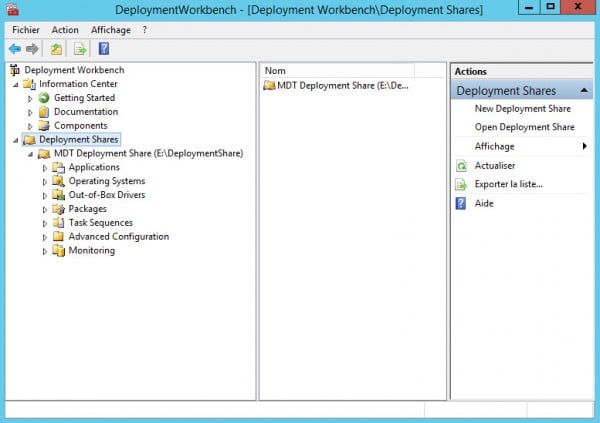Expand the Task Sequences node
Viewport: 600px width, 423px height.
[45, 224]
